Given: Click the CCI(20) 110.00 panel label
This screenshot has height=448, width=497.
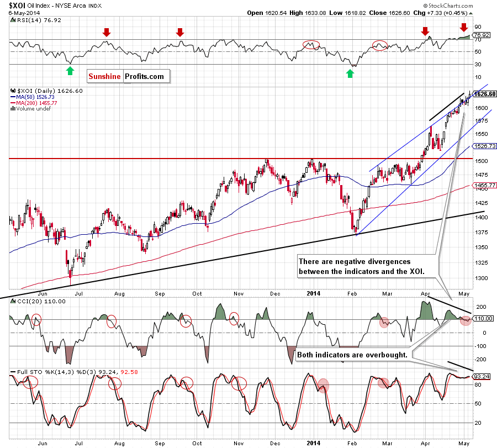Looking at the screenshot, I should 41,301.
